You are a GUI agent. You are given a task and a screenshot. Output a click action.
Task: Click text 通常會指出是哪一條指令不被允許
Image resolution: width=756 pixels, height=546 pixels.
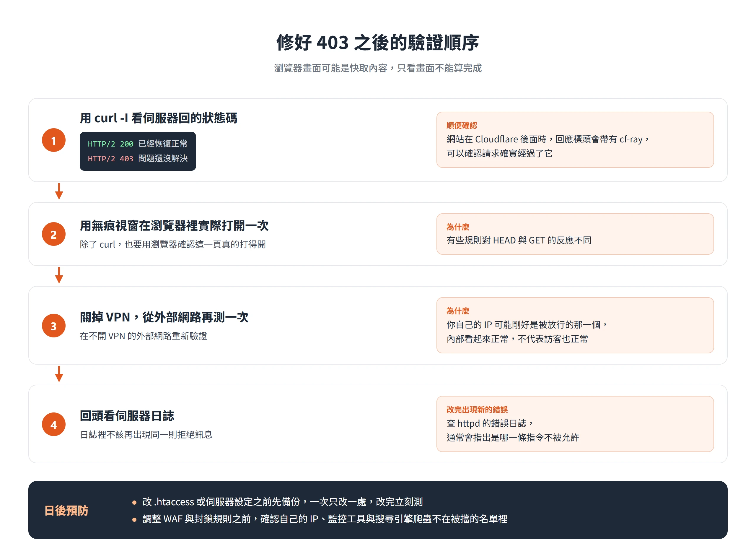click(513, 438)
